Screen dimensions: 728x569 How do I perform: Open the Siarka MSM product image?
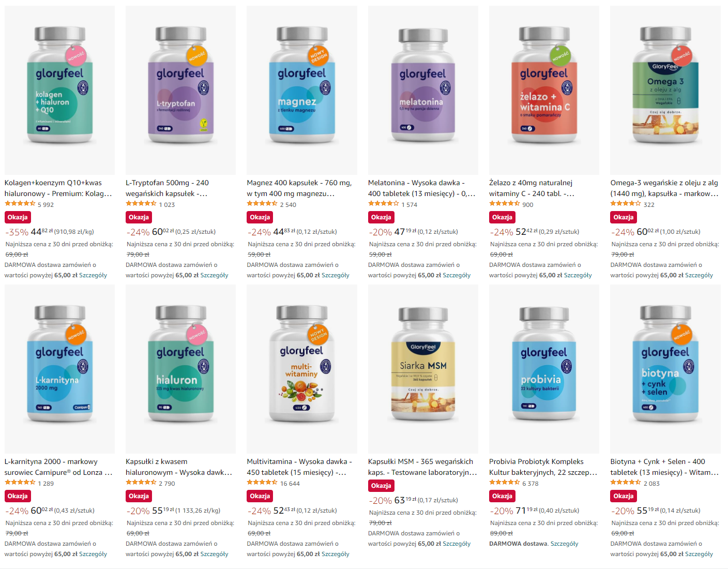(x=423, y=369)
